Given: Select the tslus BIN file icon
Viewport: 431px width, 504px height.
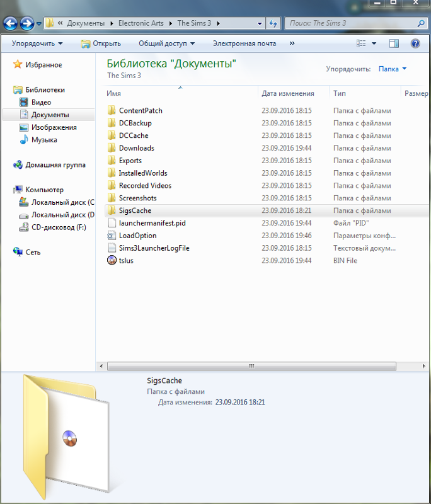Looking at the screenshot, I should coord(112,260).
